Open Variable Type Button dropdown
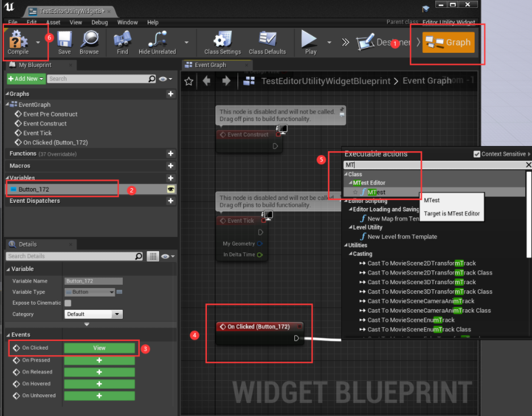Viewport: 532px width, 416px height. [x=90, y=292]
